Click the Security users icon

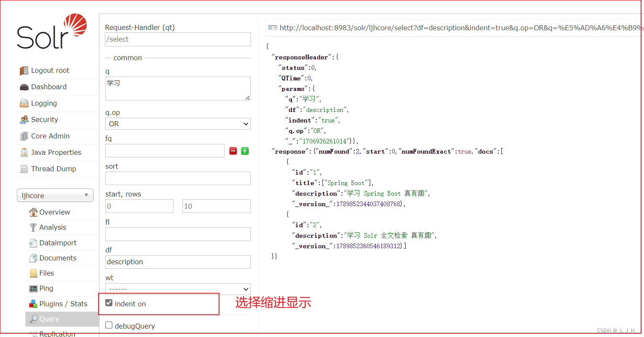[24, 120]
